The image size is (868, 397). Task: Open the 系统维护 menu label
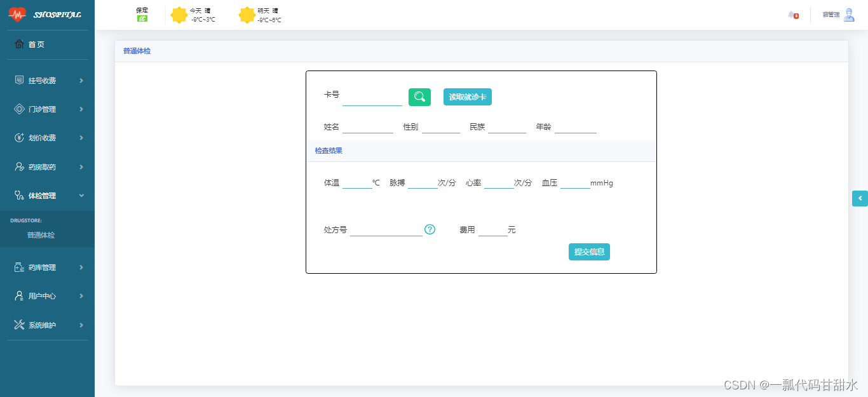pos(42,325)
